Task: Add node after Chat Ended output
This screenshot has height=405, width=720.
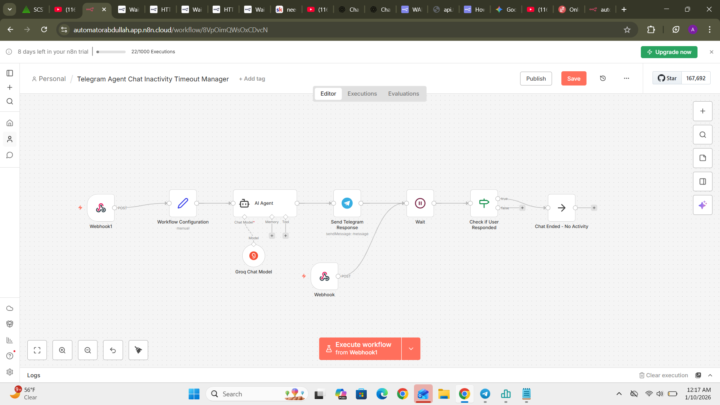Action: [x=594, y=208]
